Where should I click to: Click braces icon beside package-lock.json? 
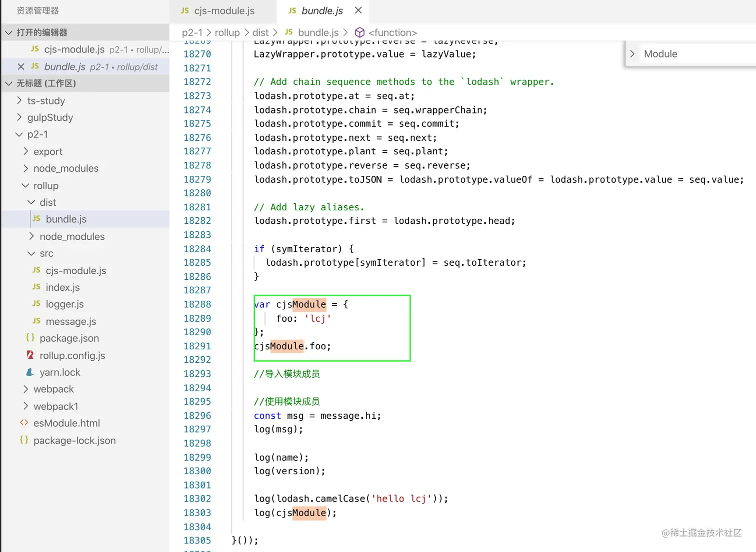[24, 440]
